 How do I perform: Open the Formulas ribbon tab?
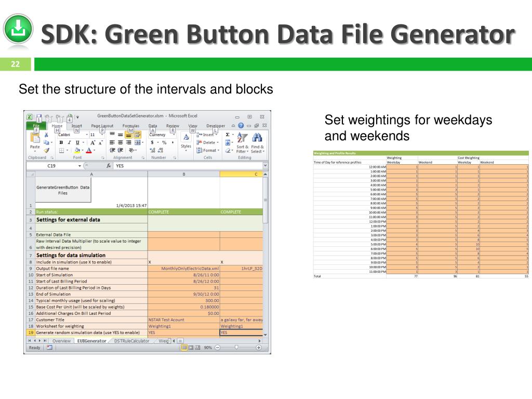[131, 126]
